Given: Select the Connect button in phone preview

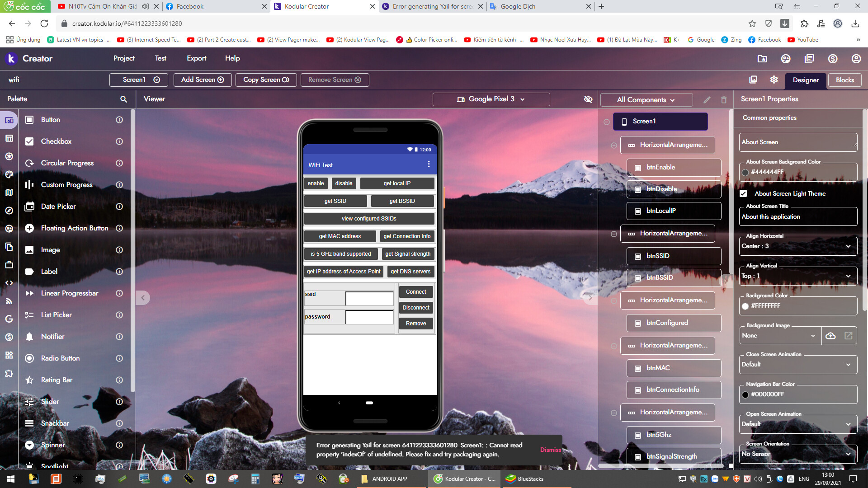Looking at the screenshot, I should pos(416,292).
